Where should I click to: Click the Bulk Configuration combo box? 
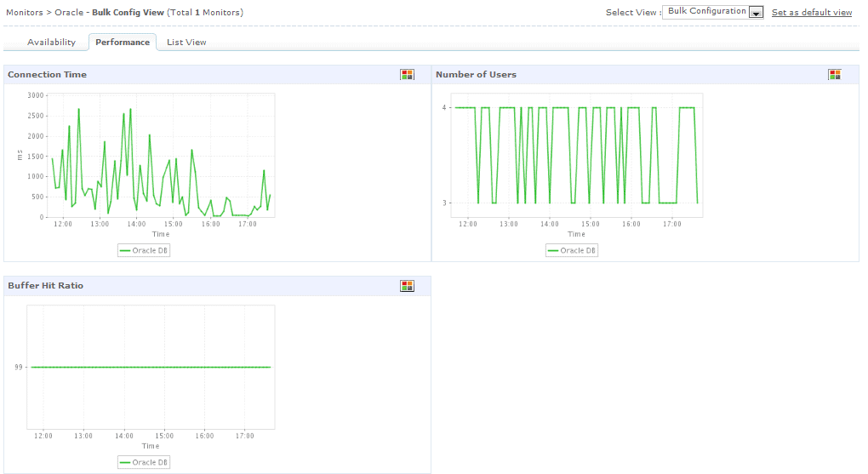712,12
